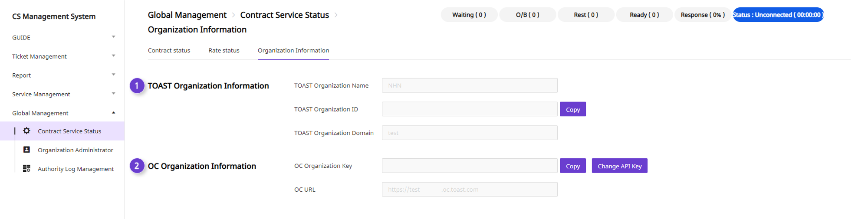Focus the OC URL field
868x219 pixels.
(x=470, y=190)
